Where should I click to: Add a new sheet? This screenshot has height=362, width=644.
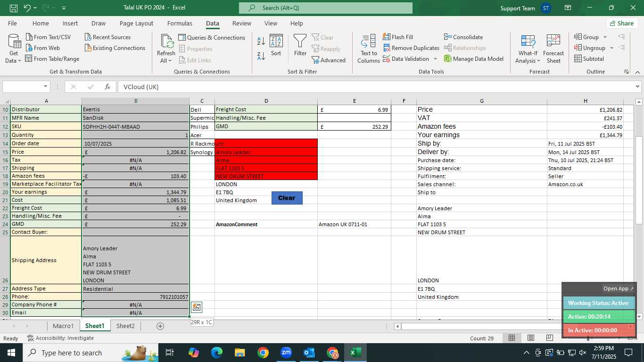[160, 326]
